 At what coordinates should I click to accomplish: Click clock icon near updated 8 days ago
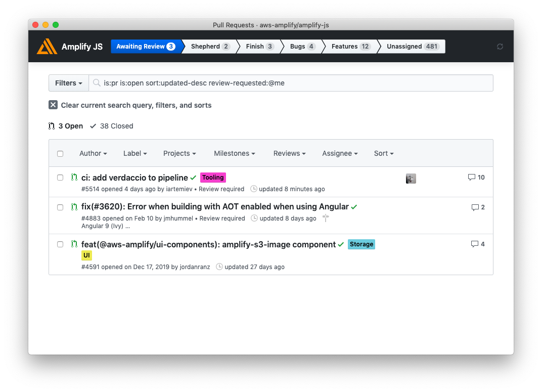254,218
